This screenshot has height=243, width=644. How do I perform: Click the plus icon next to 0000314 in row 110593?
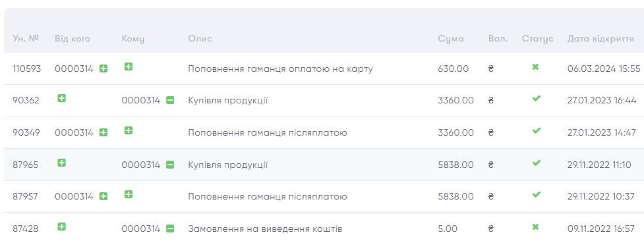(x=103, y=69)
